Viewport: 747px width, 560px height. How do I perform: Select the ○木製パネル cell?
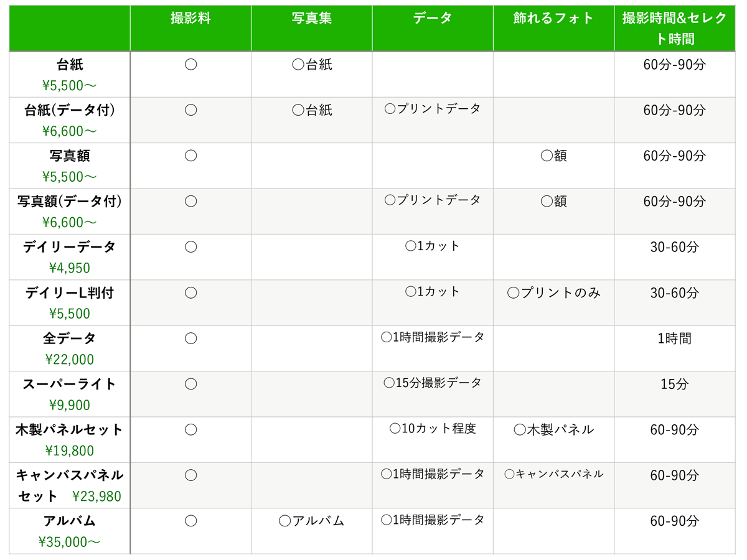(553, 429)
